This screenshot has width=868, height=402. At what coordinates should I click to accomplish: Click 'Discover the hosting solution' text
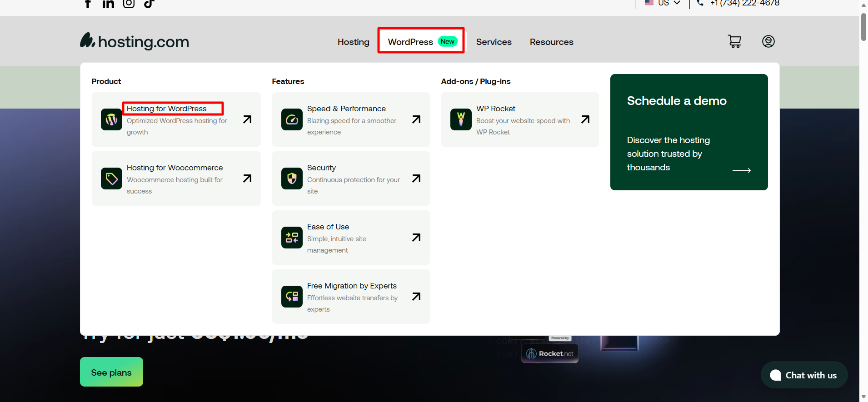(x=668, y=154)
